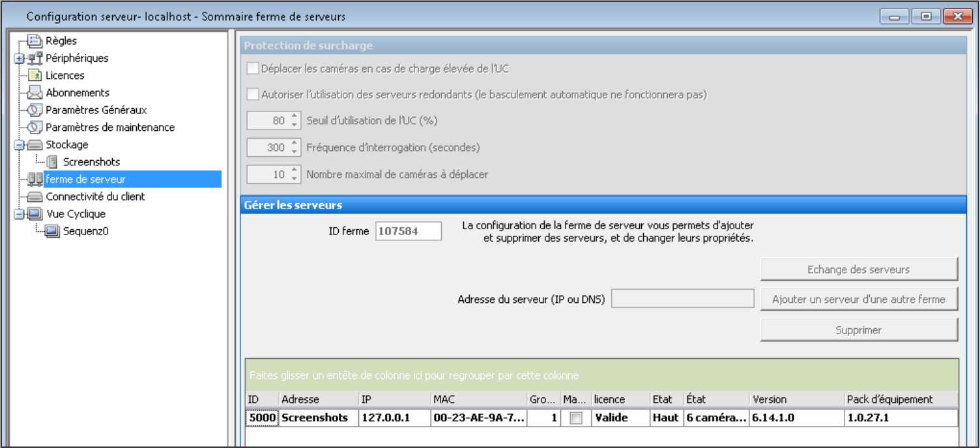Collapse the Stockage tree node
This screenshot has width=980, height=448.
pyautogui.click(x=19, y=145)
